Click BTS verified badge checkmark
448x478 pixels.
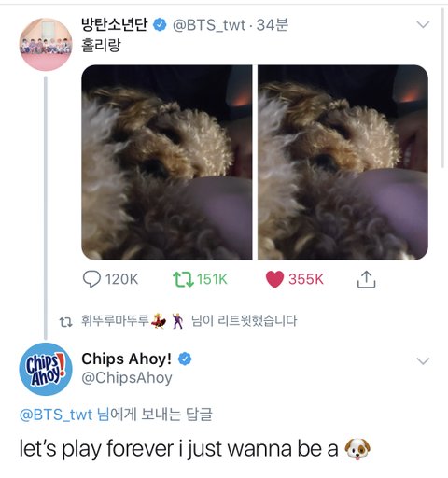(x=160, y=25)
